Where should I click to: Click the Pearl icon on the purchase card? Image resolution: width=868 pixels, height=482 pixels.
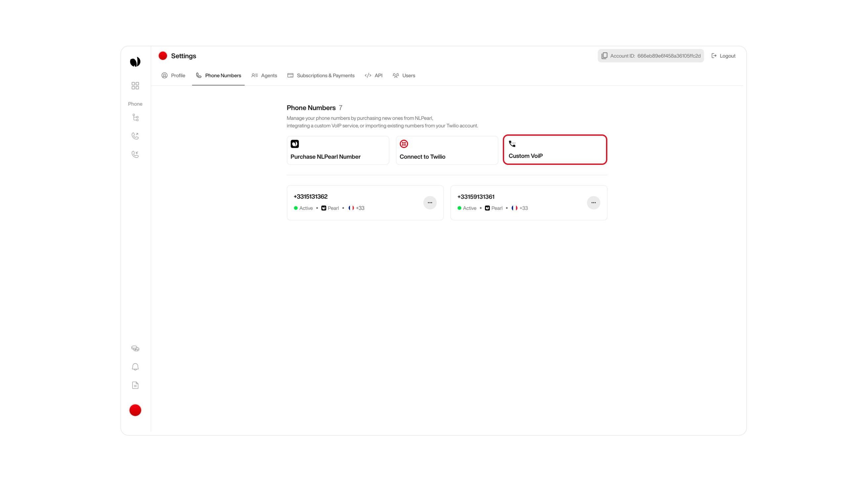pos(294,144)
